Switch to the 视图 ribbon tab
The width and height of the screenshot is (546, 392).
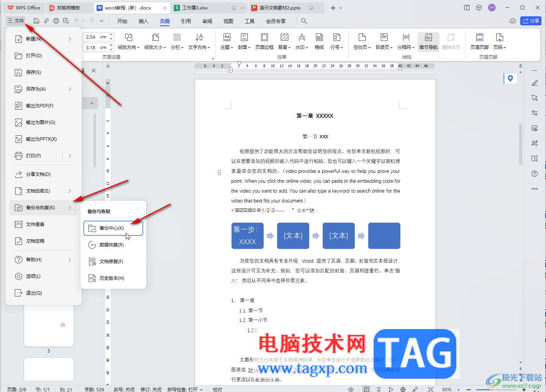point(228,21)
